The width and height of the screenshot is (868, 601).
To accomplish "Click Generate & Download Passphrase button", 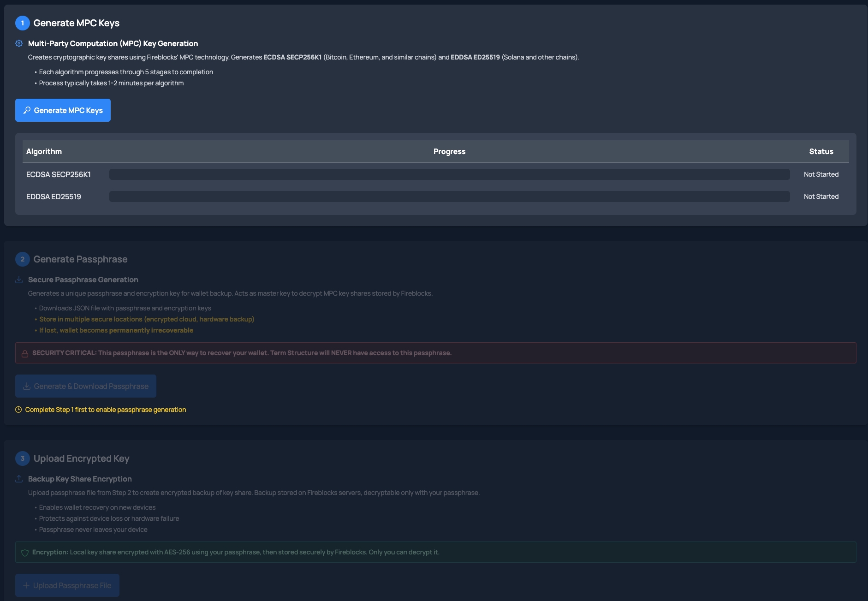I will 86,386.
